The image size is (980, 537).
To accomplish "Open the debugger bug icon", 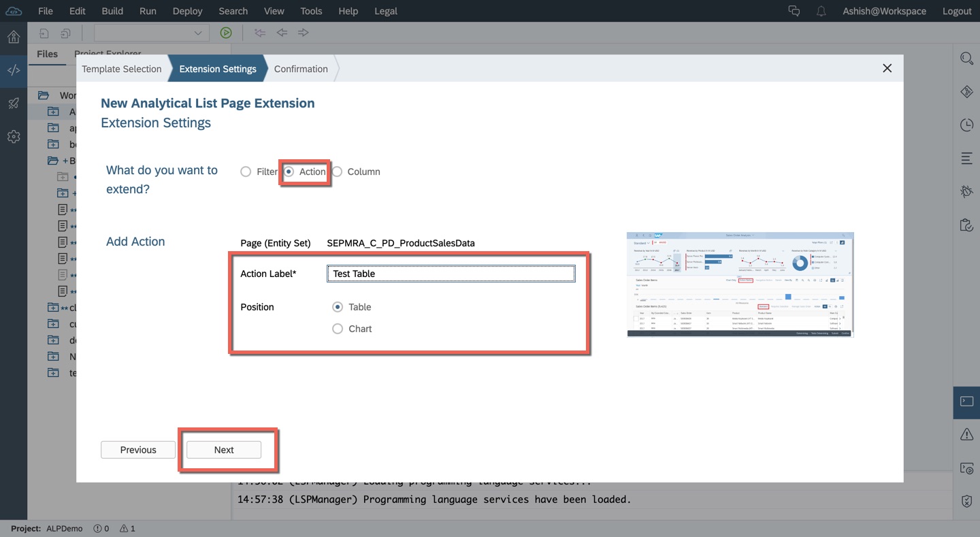I will (x=966, y=191).
